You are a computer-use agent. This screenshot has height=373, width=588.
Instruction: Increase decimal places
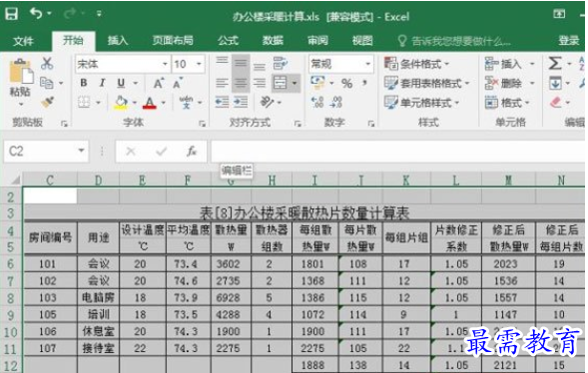(x=317, y=102)
